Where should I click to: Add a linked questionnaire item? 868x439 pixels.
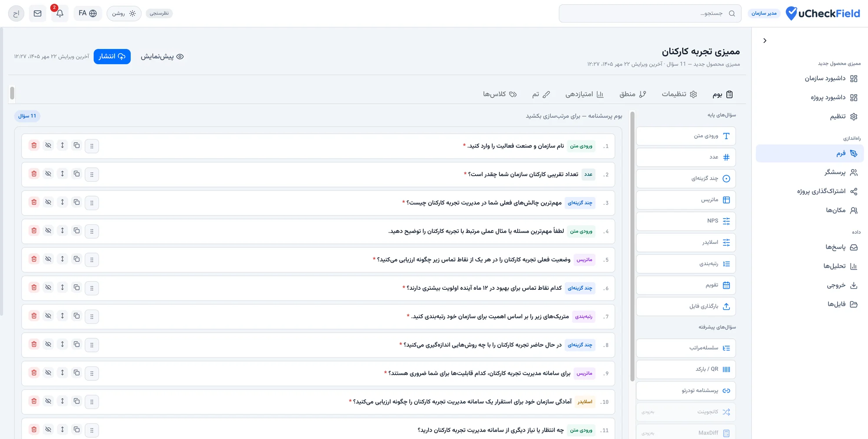point(686,391)
